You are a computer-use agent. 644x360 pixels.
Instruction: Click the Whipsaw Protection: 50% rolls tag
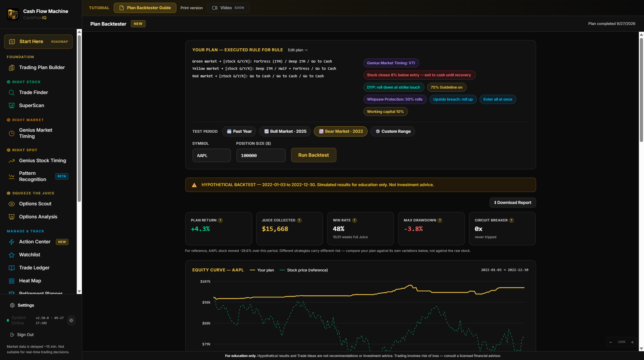[394, 99]
